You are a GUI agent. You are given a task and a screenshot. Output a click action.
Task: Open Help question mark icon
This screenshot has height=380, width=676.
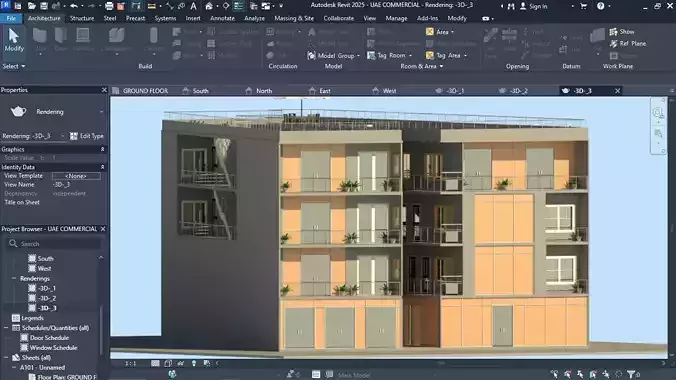(x=601, y=6)
